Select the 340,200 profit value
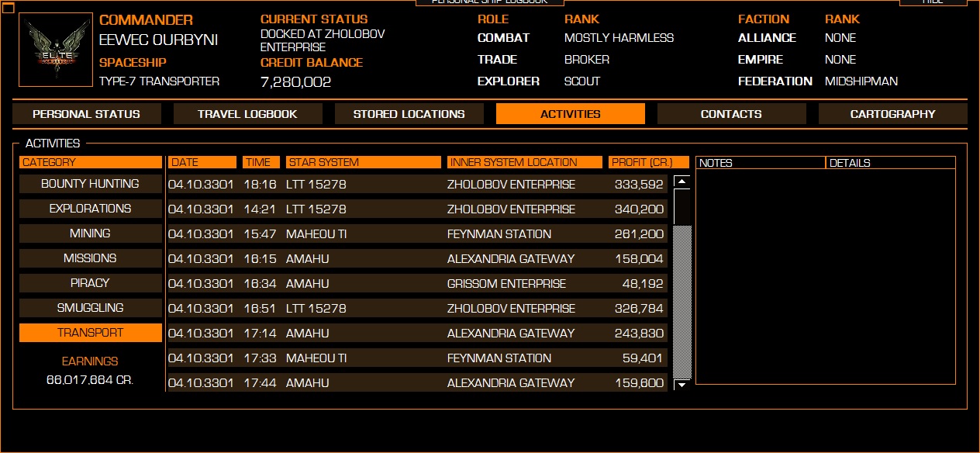Screen dimensions: 980x453 click(640, 209)
